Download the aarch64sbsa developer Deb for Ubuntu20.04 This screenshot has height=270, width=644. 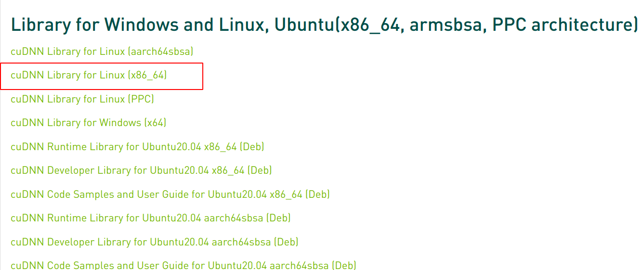point(154,242)
